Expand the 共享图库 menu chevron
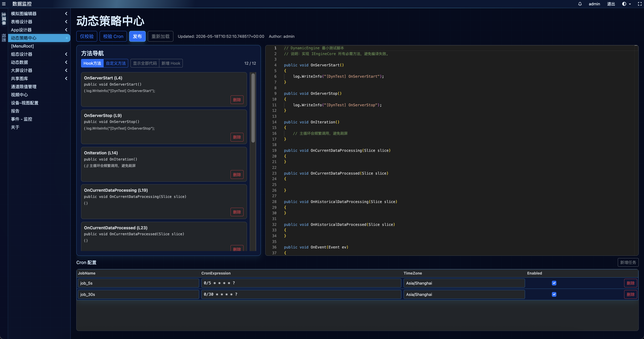 pyautogui.click(x=66, y=78)
